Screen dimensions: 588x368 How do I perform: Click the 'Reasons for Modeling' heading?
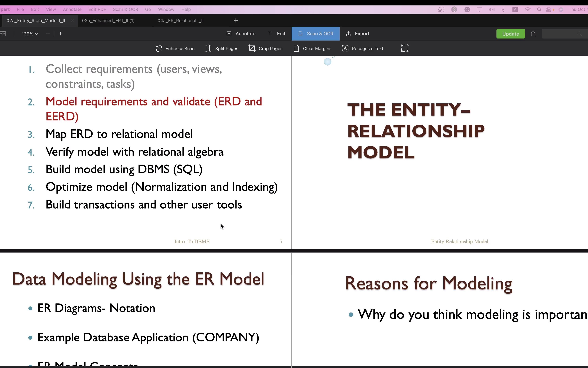click(x=429, y=283)
